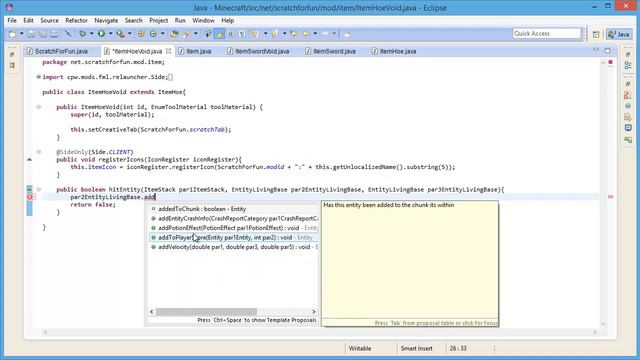Collapse the ItemHoeVoid constructor fold
640x360 pixels.
tap(38, 107)
